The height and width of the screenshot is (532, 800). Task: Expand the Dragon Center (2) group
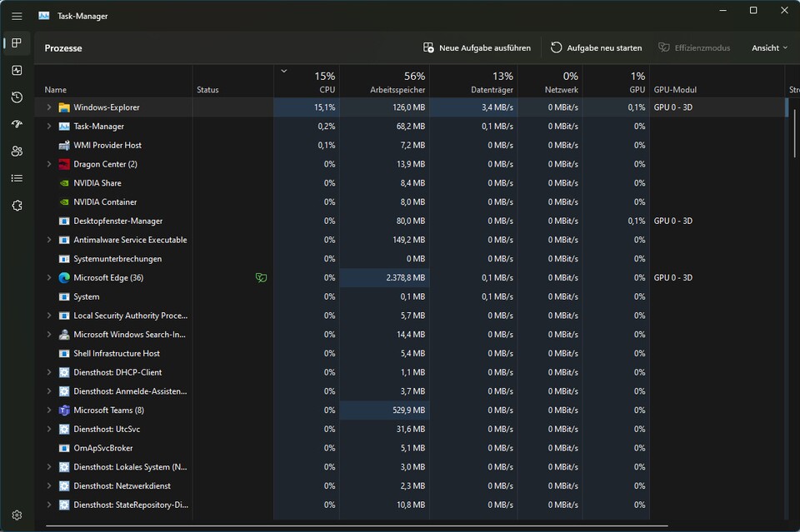pyautogui.click(x=49, y=164)
